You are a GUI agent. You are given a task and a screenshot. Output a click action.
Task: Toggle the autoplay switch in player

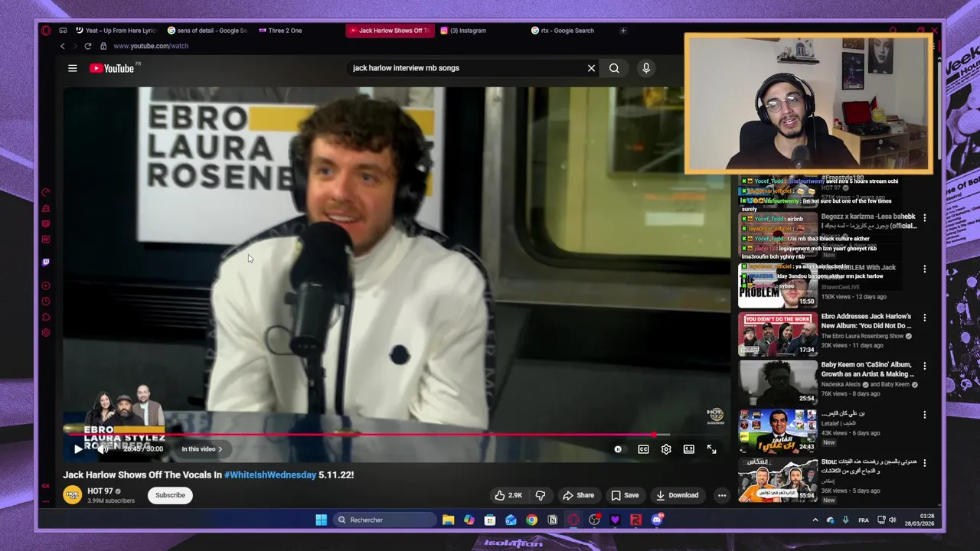618,449
